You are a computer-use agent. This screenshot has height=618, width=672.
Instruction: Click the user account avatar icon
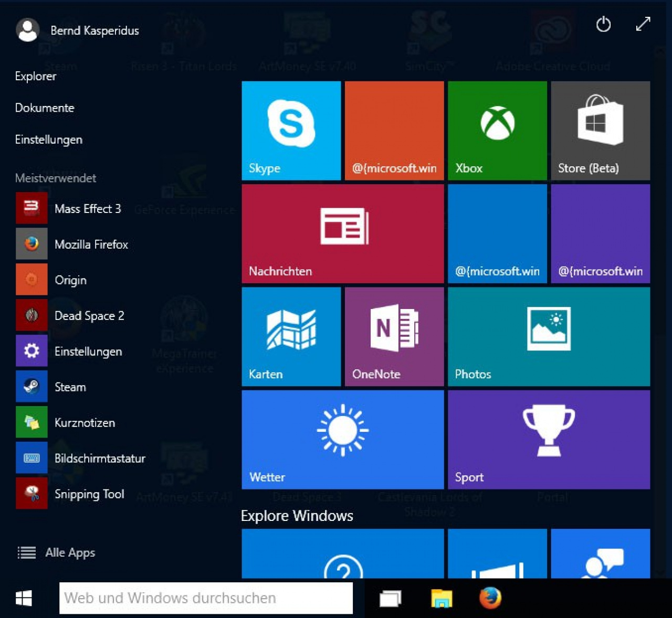pyautogui.click(x=28, y=30)
